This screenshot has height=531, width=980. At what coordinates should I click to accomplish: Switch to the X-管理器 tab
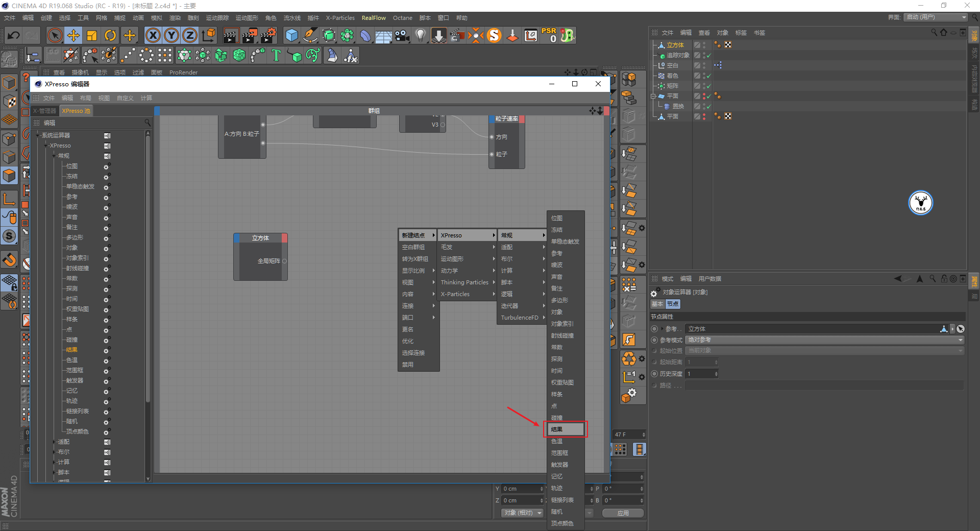[45, 111]
